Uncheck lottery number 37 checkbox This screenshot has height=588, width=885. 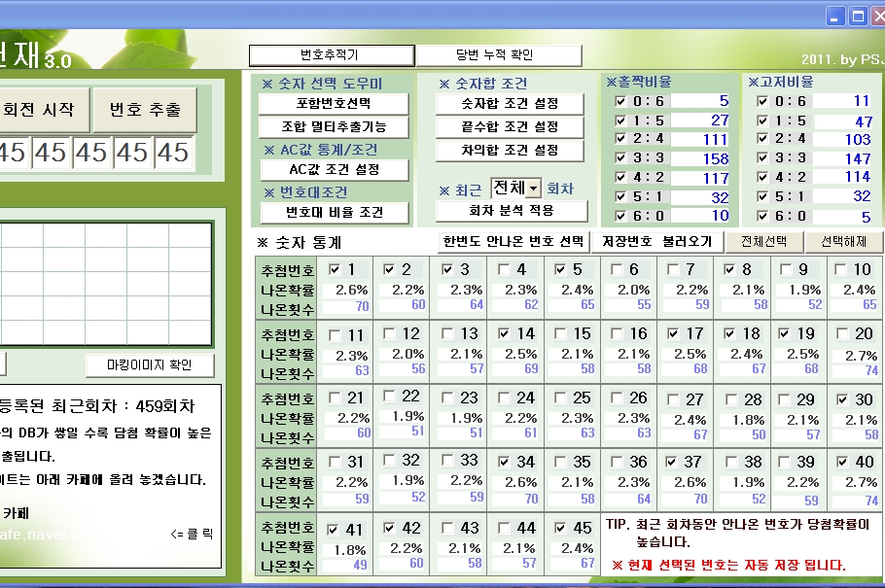pyautogui.click(x=671, y=462)
